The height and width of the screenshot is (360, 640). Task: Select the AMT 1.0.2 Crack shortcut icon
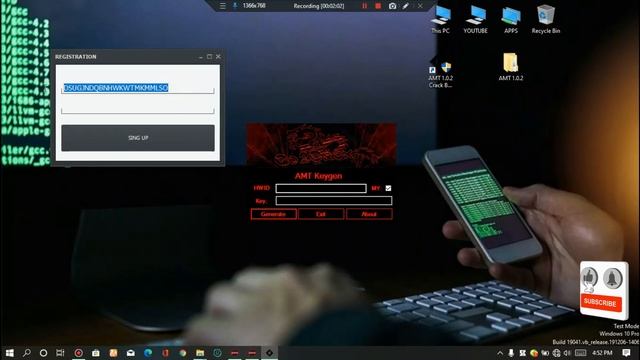(440, 74)
